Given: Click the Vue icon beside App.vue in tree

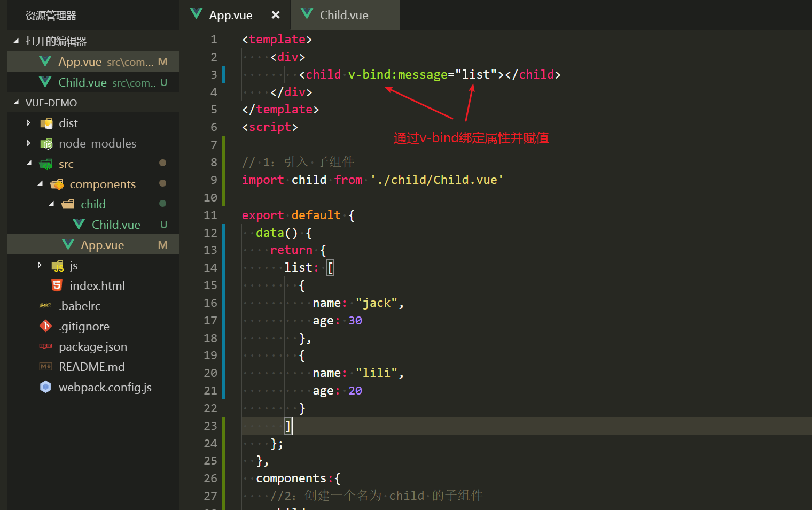Looking at the screenshot, I should click(x=68, y=244).
